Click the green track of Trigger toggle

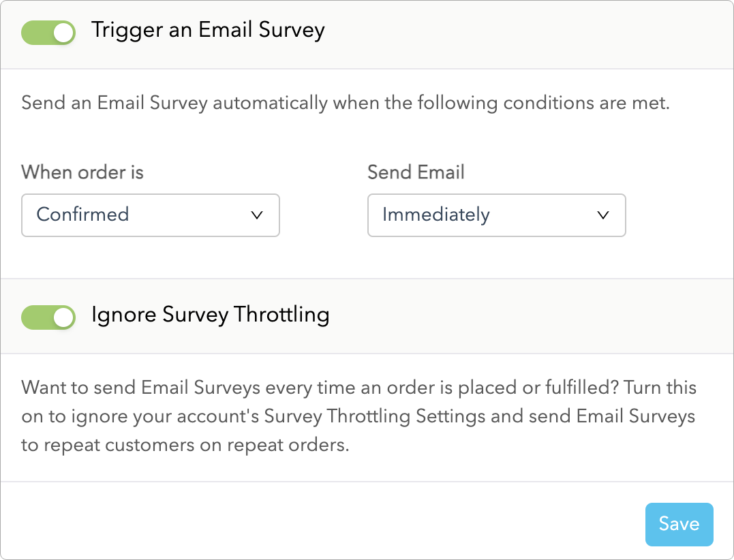pos(35,33)
